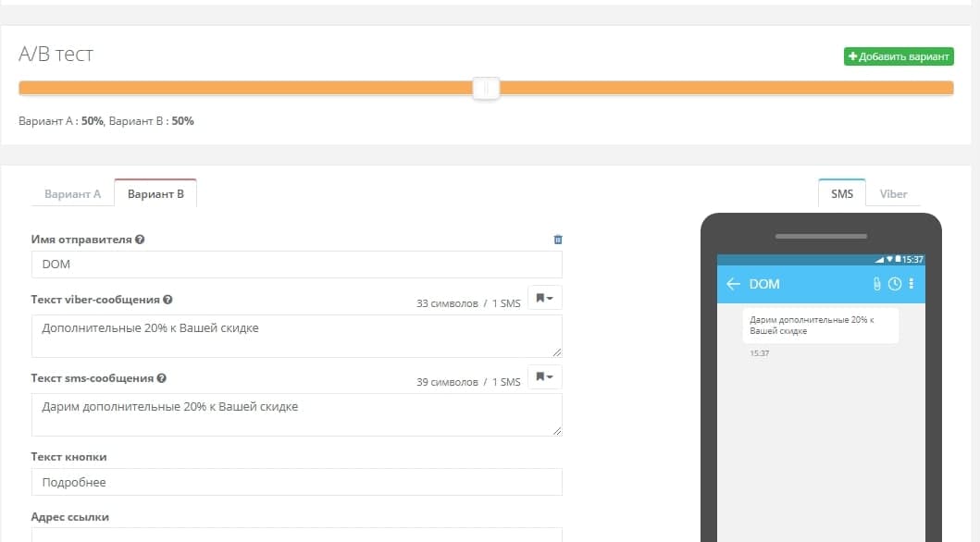Viewport: 980px width, 542px height.
Task: Open bookmark dropdown for viber message text
Action: point(544,298)
